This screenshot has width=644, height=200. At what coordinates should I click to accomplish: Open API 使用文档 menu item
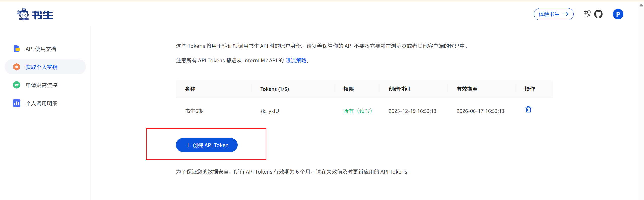tap(45, 49)
